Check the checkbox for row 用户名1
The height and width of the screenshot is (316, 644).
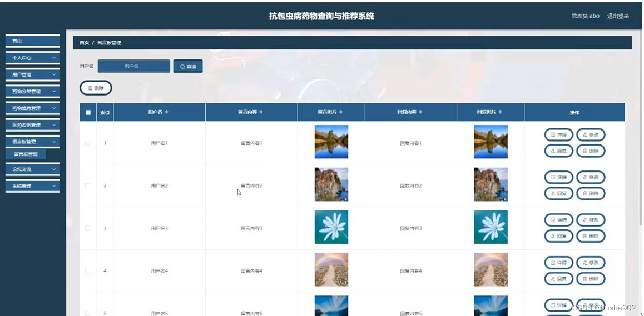click(87, 143)
